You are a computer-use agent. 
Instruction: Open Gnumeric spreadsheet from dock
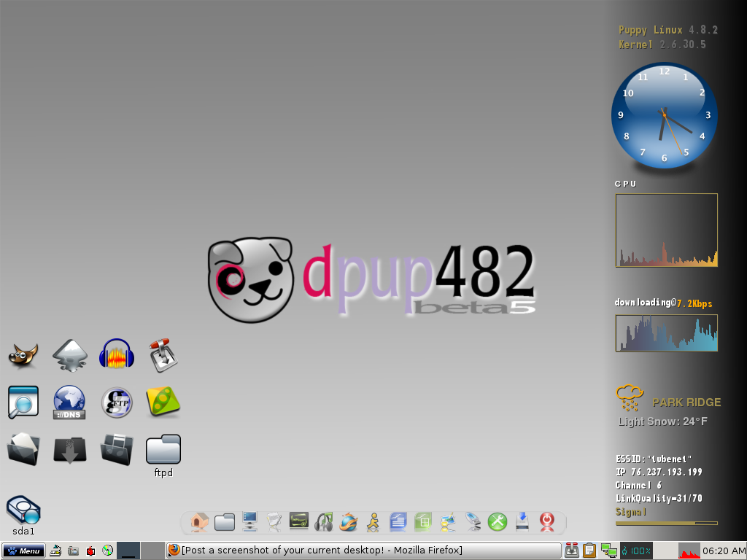[x=423, y=521]
